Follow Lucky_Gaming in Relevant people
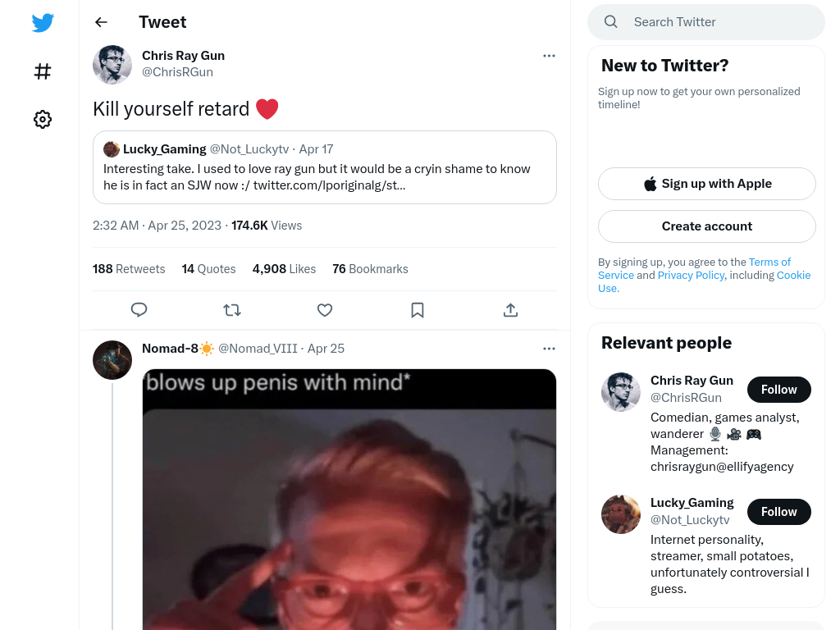Image resolution: width=840 pixels, height=630 pixels. coord(779,512)
